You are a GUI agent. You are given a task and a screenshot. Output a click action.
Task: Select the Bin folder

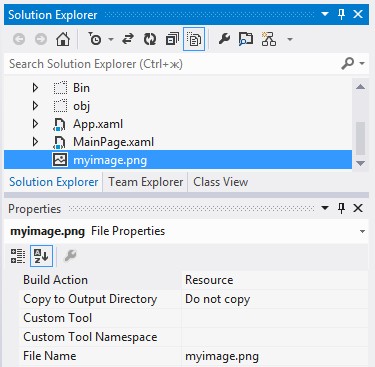pyautogui.click(x=81, y=88)
